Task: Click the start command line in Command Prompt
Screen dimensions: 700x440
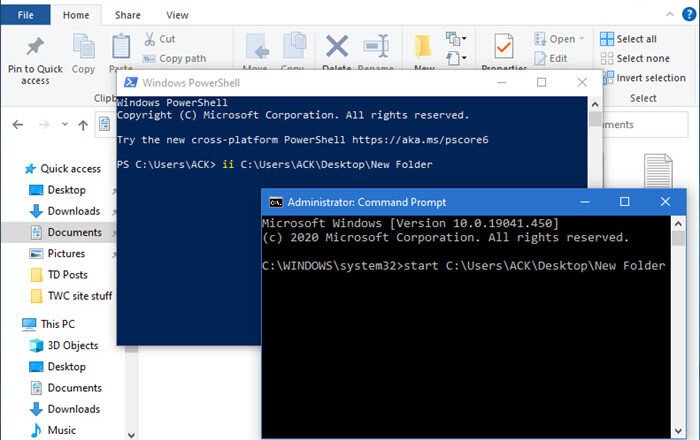Action: click(463, 266)
